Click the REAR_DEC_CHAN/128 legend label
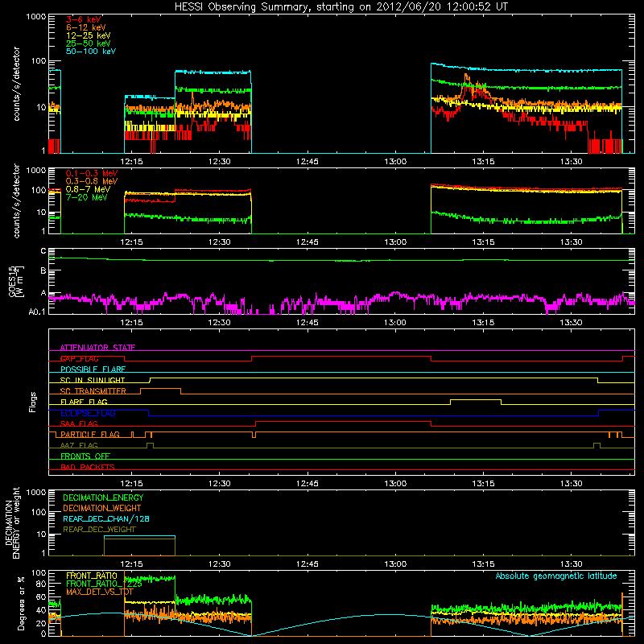Screen dimensions: 644x644 coord(106,518)
